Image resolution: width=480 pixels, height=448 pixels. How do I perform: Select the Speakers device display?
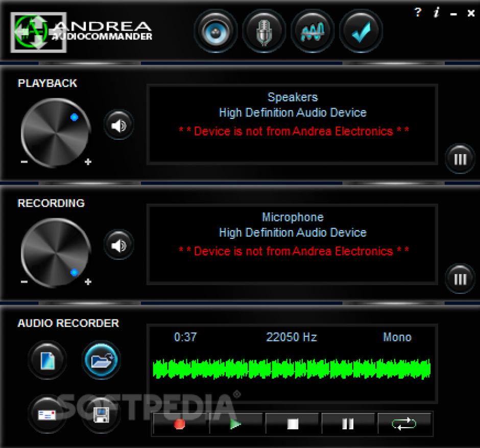point(293,125)
